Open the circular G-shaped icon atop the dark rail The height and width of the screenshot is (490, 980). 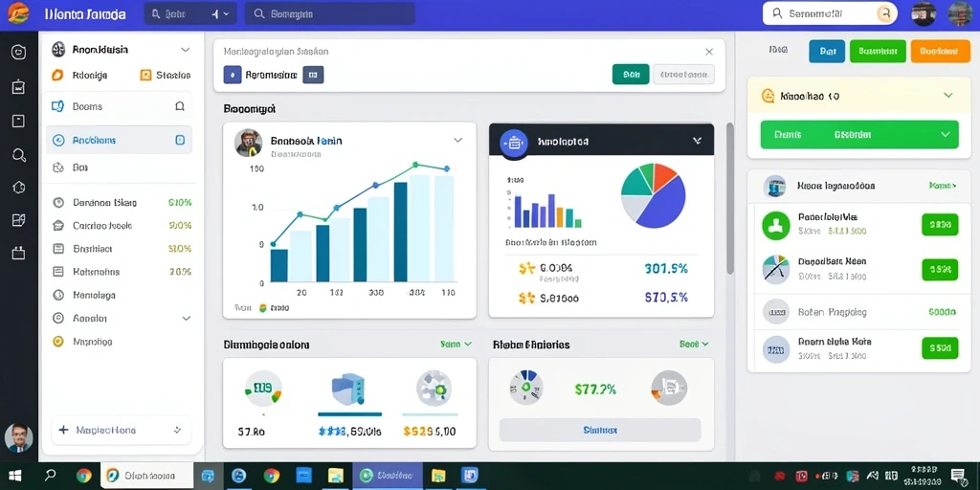(x=19, y=52)
